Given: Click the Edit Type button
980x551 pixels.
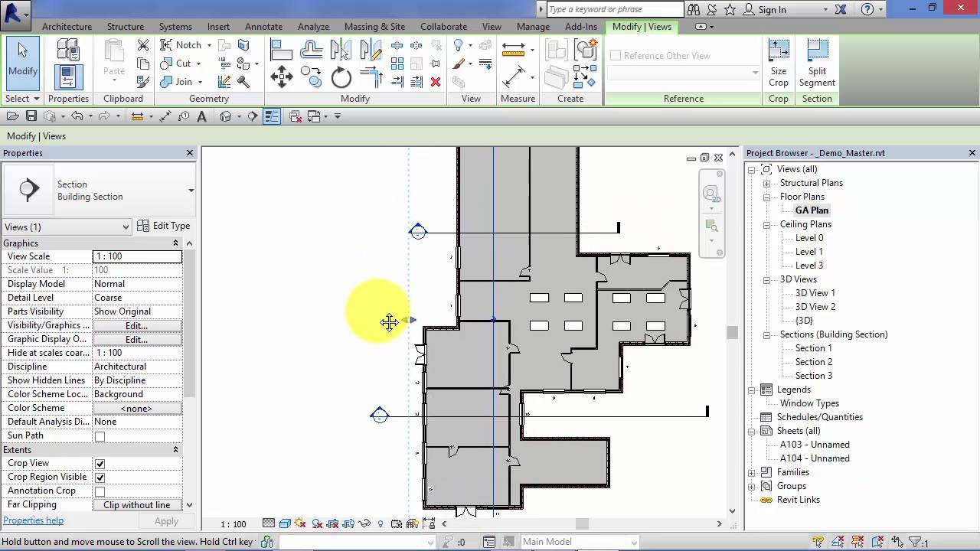Looking at the screenshot, I should coord(164,226).
